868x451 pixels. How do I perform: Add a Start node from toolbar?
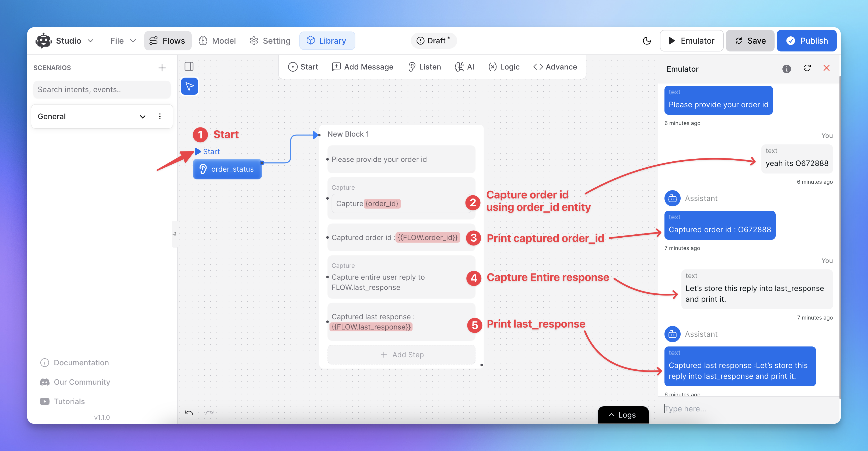coord(303,67)
